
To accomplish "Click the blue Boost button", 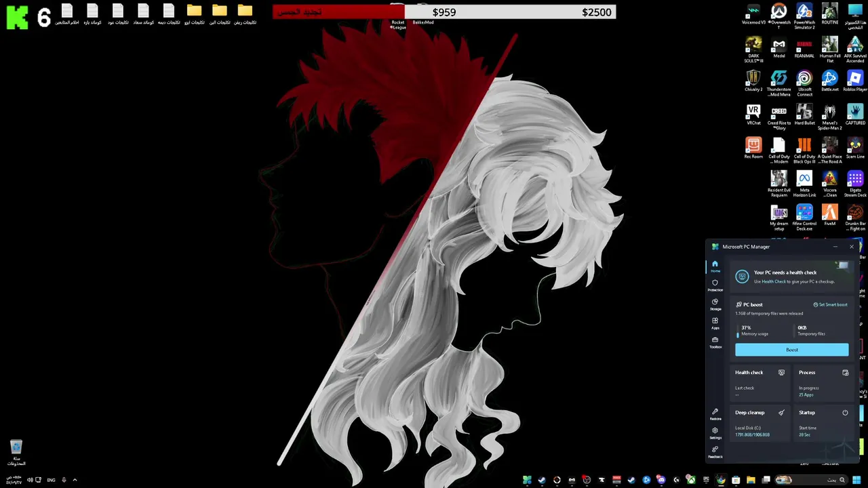I will pyautogui.click(x=791, y=350).
